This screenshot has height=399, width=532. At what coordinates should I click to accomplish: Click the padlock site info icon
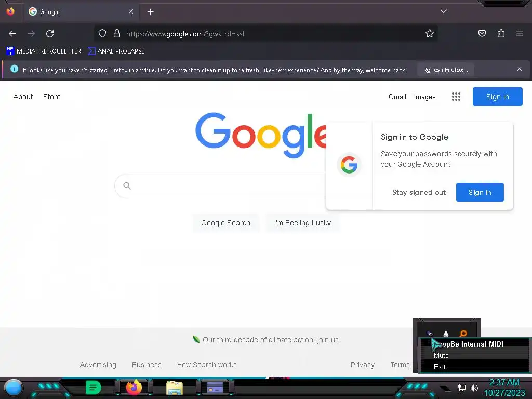pos(117,33)
